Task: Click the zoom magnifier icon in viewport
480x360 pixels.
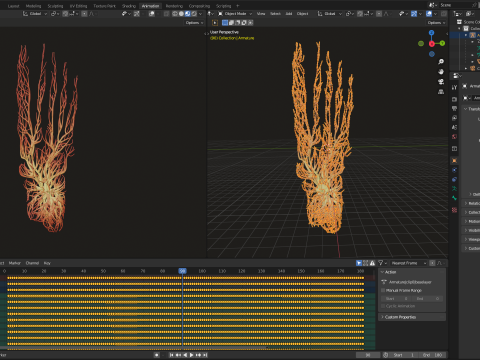Action: pos(441,62)
